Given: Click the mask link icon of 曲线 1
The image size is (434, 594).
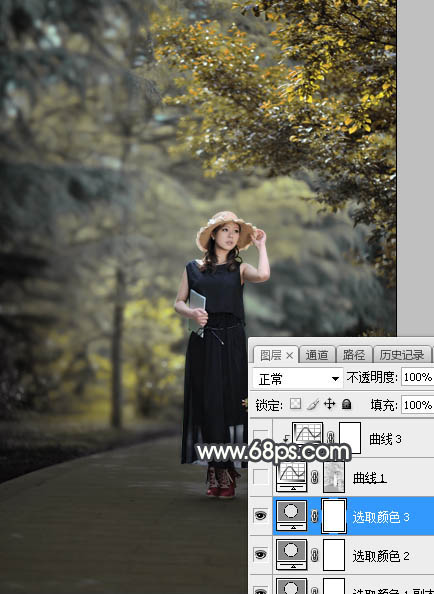Looking at the screenshot, I should [x=315, y=477].
